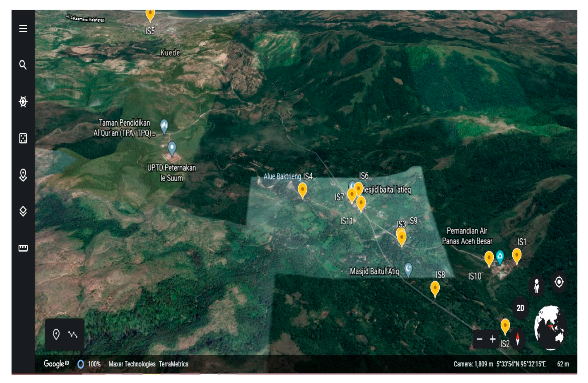Viewport: 588px width, 383px height.
Task: Click the globe overview thumbnail
Action: tap(550, 328)
